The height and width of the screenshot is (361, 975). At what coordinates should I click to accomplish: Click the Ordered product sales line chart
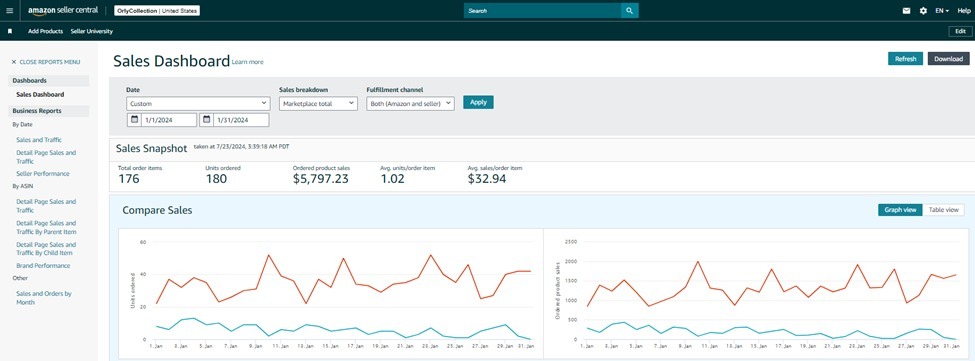(756, 292)
